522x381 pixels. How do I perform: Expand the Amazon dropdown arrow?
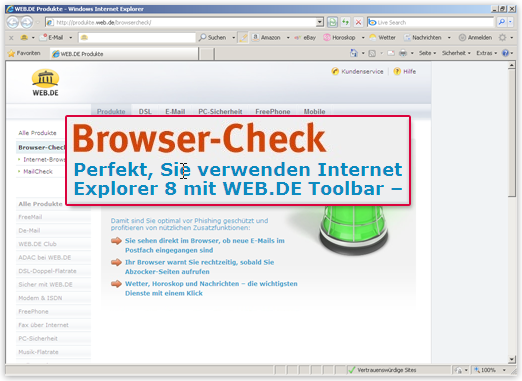tap(288, 38)
